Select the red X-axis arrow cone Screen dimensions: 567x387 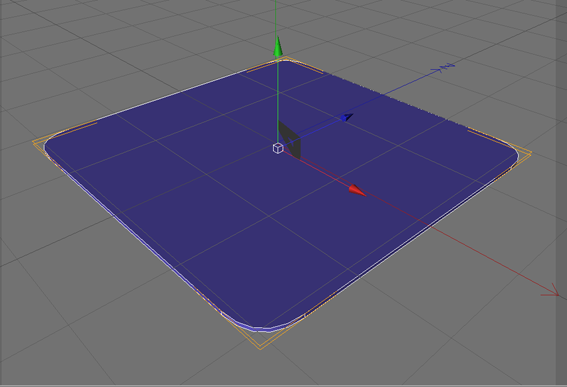[x=357, y=191]
